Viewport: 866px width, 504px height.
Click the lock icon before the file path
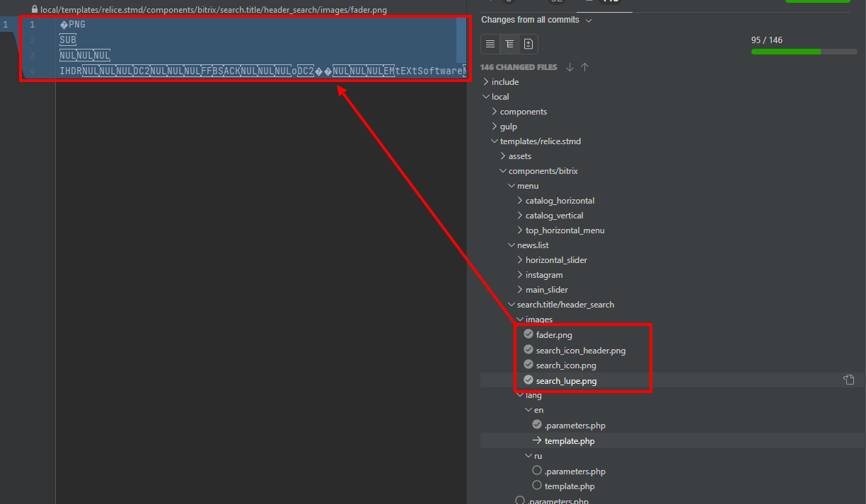35,10
